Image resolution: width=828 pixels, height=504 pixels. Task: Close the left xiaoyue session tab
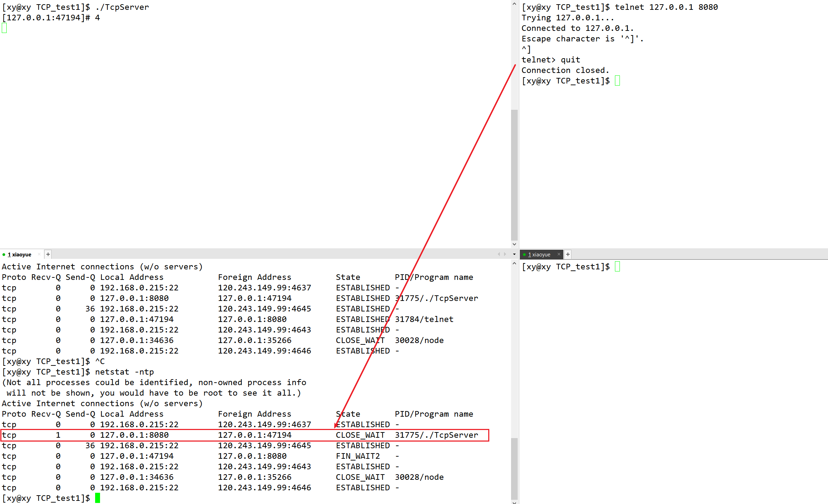[x=39, y=254]
